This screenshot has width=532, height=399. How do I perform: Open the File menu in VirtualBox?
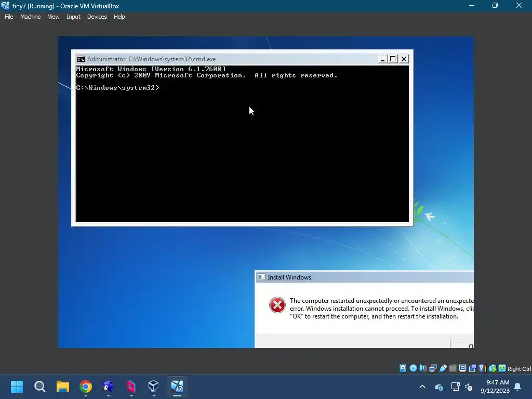[9, 17]
